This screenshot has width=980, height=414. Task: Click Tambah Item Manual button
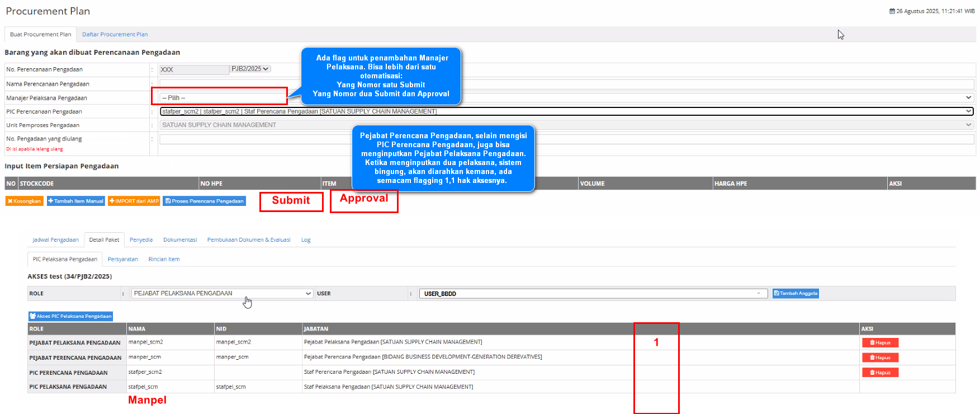(x=76, y=201)
